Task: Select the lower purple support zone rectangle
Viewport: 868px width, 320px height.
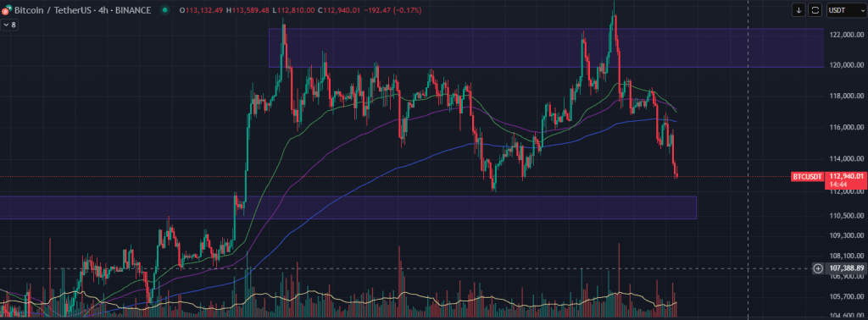Action: point(348,207)
